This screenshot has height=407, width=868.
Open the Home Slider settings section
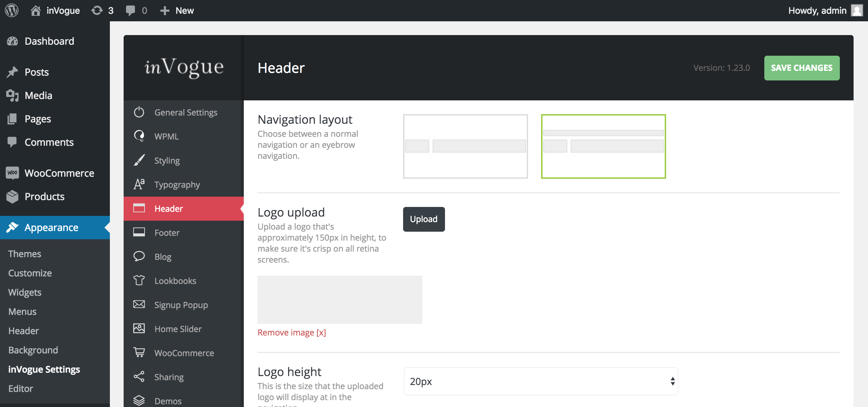click(184, 329)
